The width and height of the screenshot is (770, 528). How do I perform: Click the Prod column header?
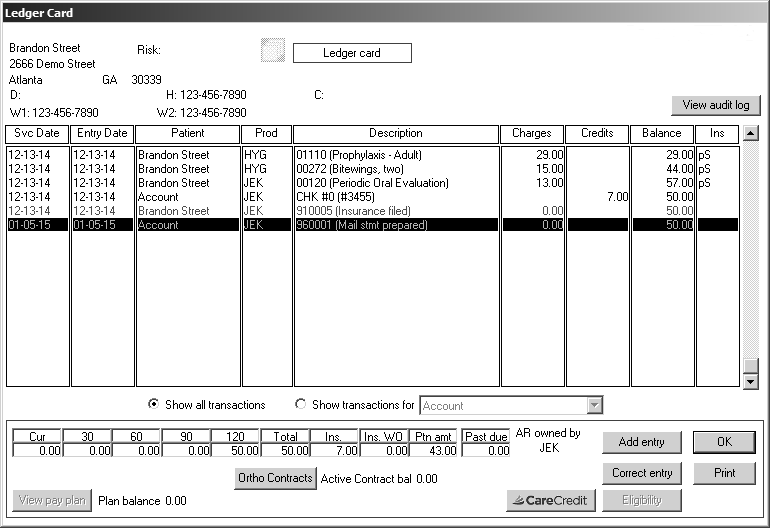266,134
